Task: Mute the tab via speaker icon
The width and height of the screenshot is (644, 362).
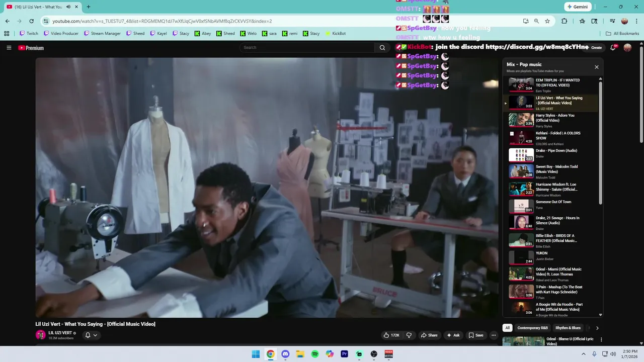Action: pos(68,7)
